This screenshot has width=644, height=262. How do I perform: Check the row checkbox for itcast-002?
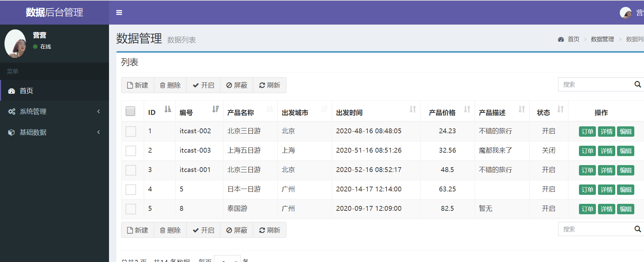(x=131, y=132)
